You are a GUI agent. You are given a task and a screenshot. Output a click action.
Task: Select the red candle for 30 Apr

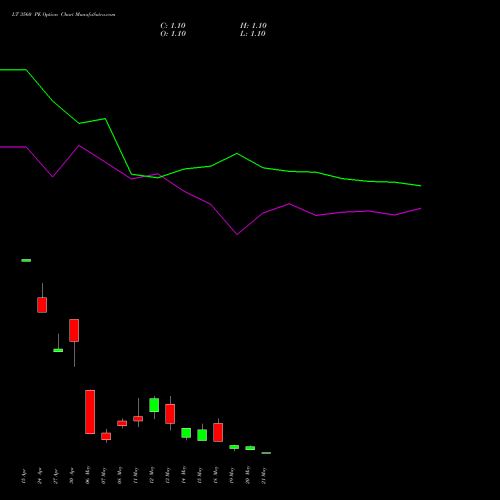(74, 330)
